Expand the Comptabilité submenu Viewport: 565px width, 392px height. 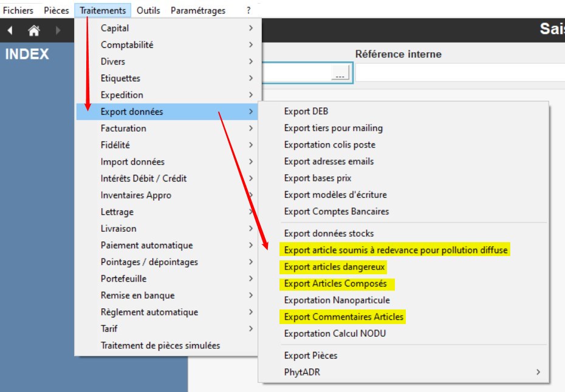127,45
